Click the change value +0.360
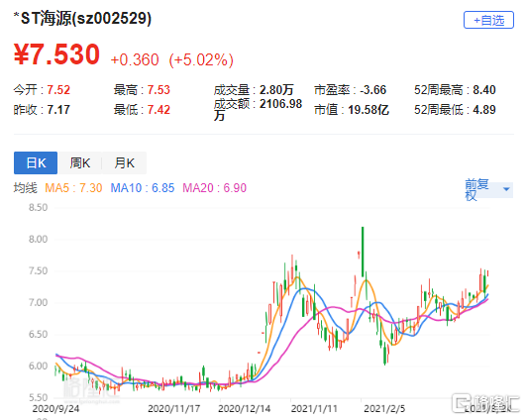This screenshot has height=420, width=526. 135,59
